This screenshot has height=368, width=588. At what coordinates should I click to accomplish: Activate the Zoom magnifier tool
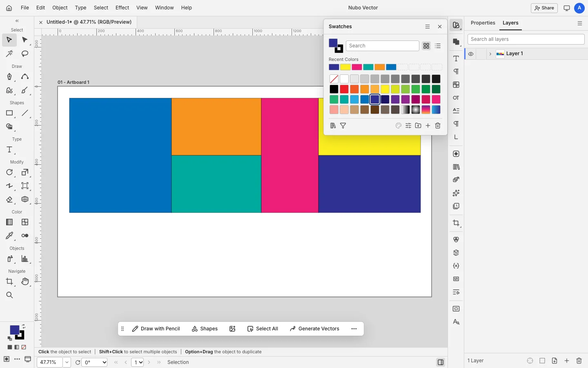click(9, 295)
